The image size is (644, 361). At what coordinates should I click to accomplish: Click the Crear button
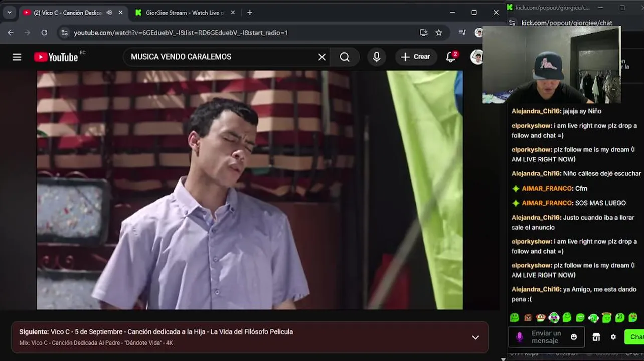[416, 57]
